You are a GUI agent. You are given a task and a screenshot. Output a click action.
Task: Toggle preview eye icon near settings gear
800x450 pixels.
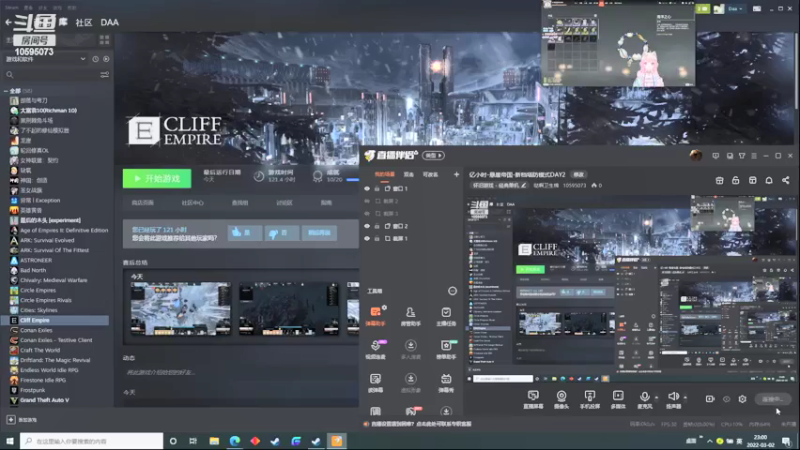pos(727,399)
